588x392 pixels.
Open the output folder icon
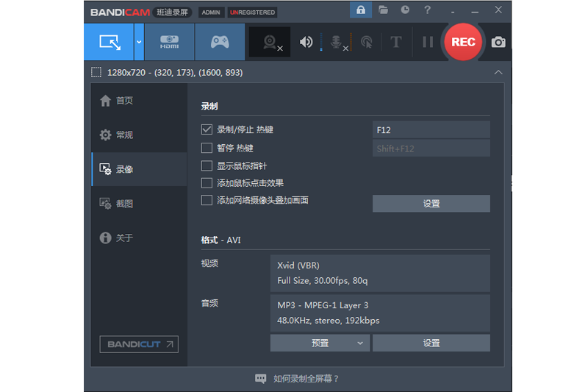tap(383, 10)
